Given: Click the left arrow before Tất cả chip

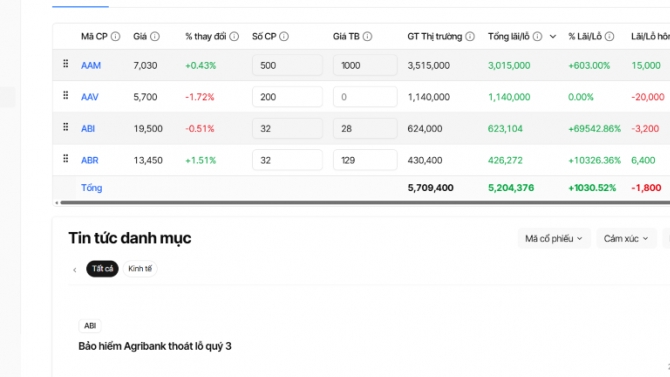Looking at the screenshot, I should pyautogui.click(x=75, y=270).
